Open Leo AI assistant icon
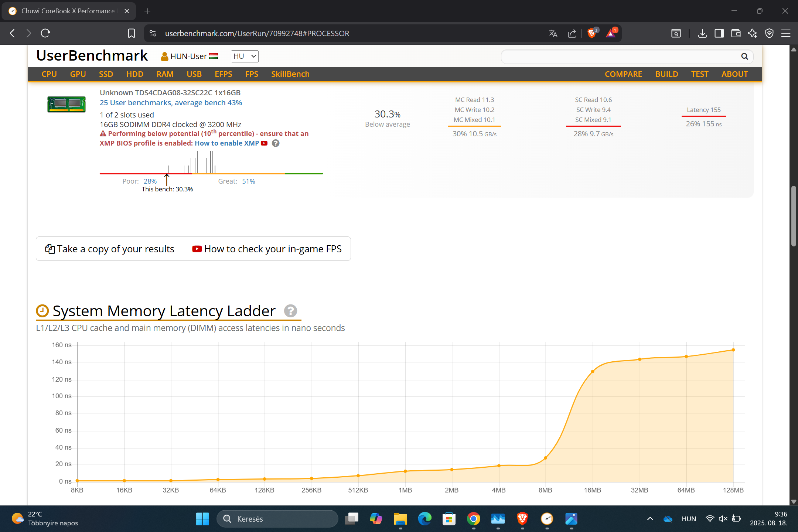The image size is (798, 532). [x=752, y=34]
